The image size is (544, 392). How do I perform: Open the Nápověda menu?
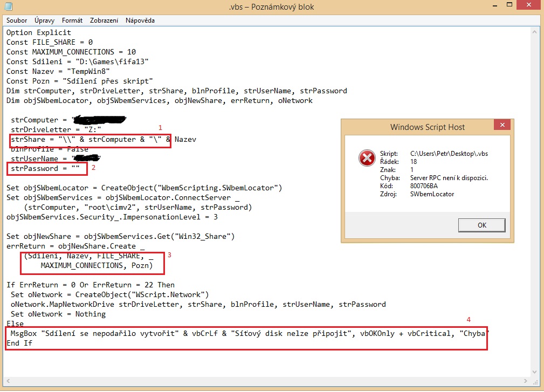140,20
